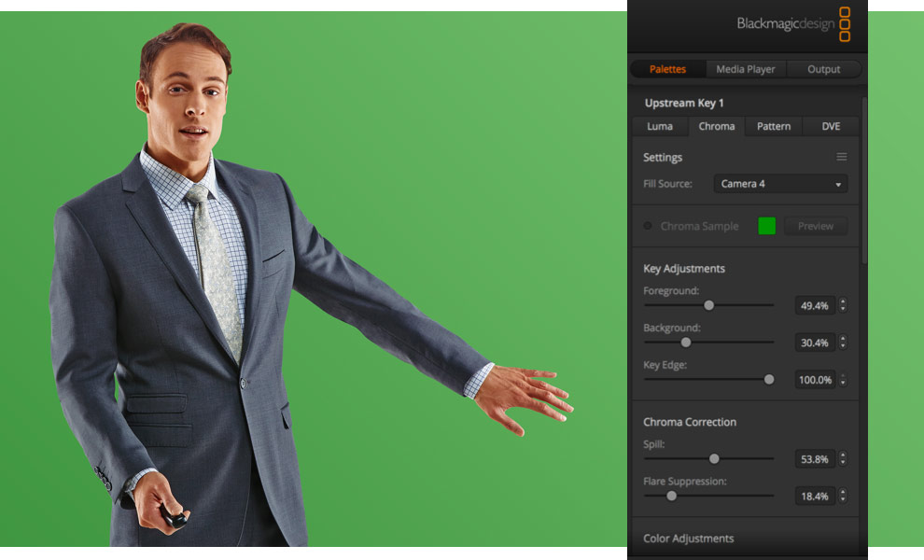The width and height of the screenshot is (924, 560).
Task: Open the Output tab
Action: (x=822, y=68)
